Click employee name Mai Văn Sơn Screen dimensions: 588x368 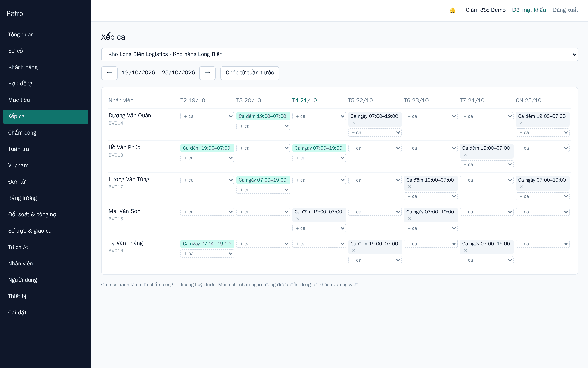pos(124,211)
